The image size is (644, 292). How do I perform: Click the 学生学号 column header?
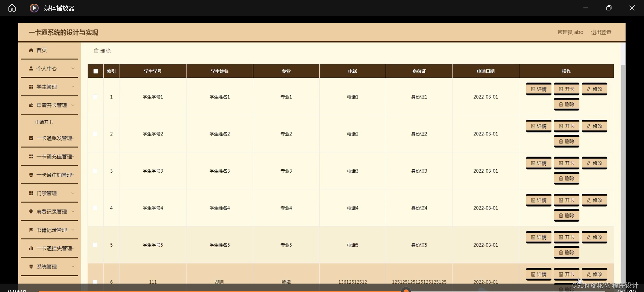coord(153,71)
